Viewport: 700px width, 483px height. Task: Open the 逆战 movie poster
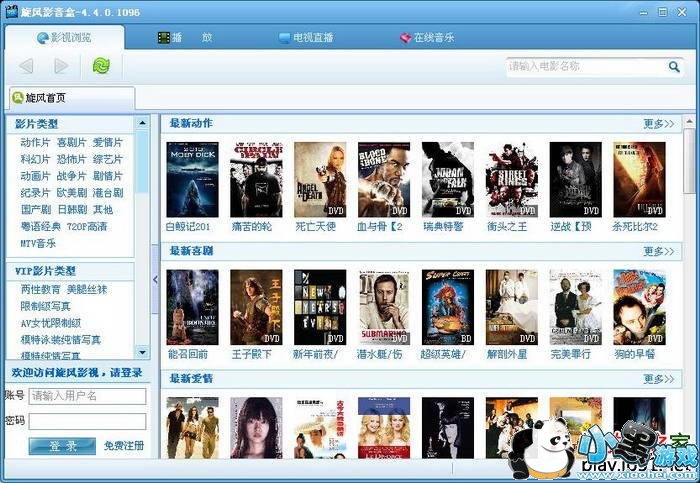pos(575,179)
